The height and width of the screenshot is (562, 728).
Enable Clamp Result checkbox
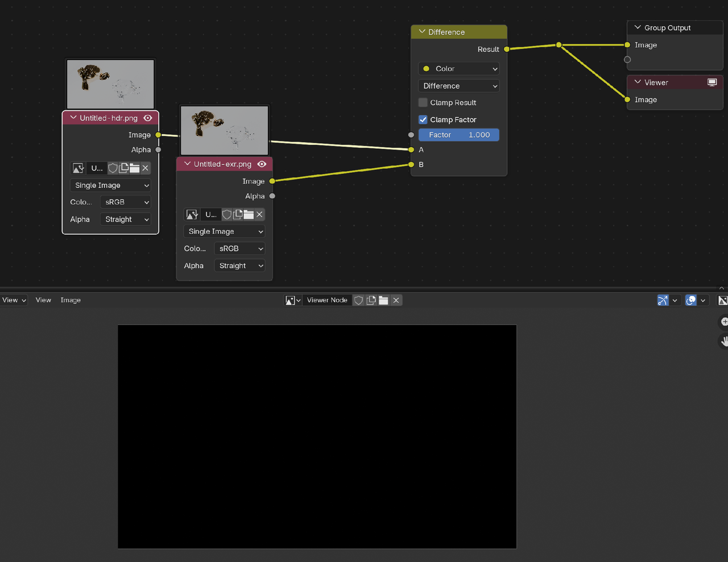(x=423, y=103)
